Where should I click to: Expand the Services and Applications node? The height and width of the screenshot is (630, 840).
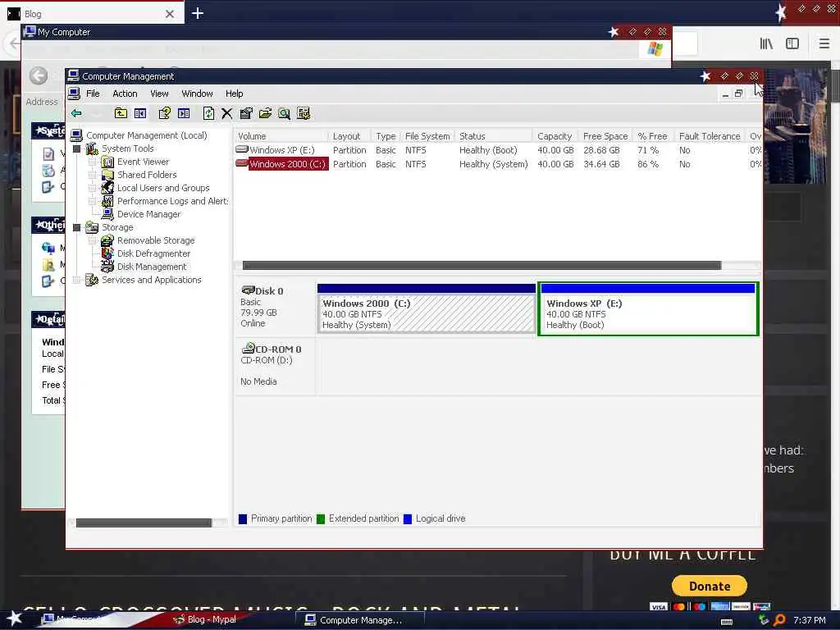pos(76,280)
